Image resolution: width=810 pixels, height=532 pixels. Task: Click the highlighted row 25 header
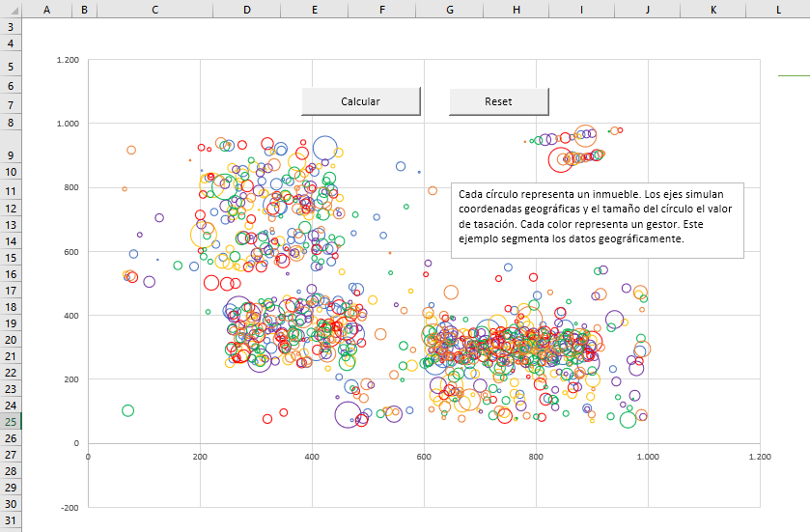tap(11, 422)
